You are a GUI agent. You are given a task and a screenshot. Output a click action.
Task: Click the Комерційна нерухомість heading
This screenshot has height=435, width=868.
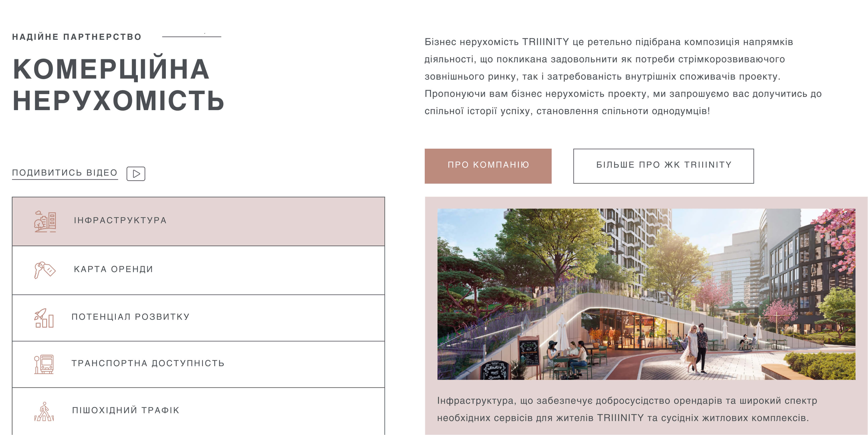coord(118,84)
